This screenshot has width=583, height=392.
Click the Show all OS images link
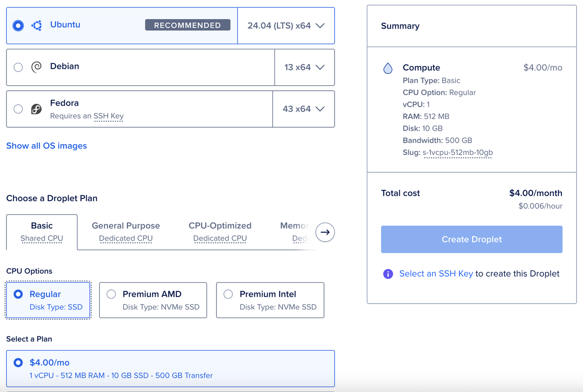[46, 146]
